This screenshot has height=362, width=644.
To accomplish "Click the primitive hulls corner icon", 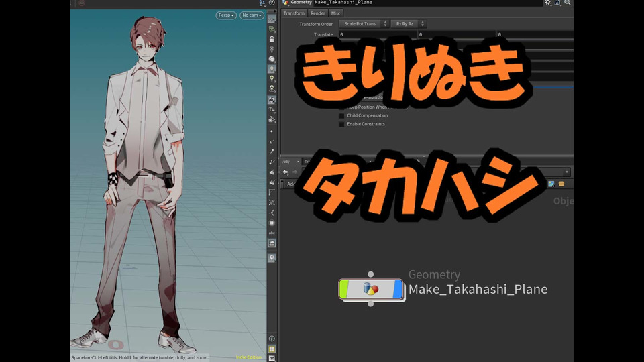I will (x=272, y=192).
